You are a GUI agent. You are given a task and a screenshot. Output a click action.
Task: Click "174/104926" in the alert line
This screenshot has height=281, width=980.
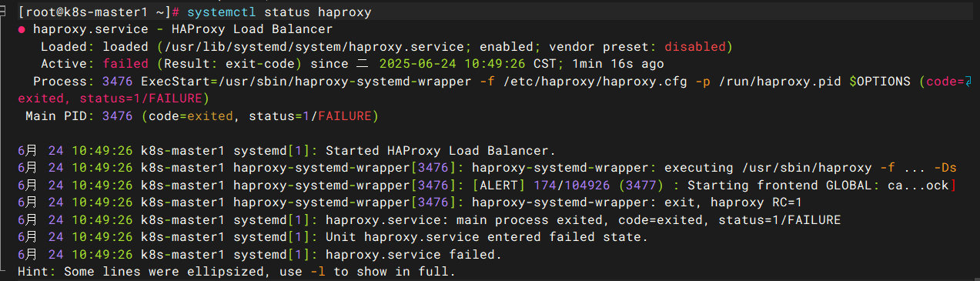[571, 185]
